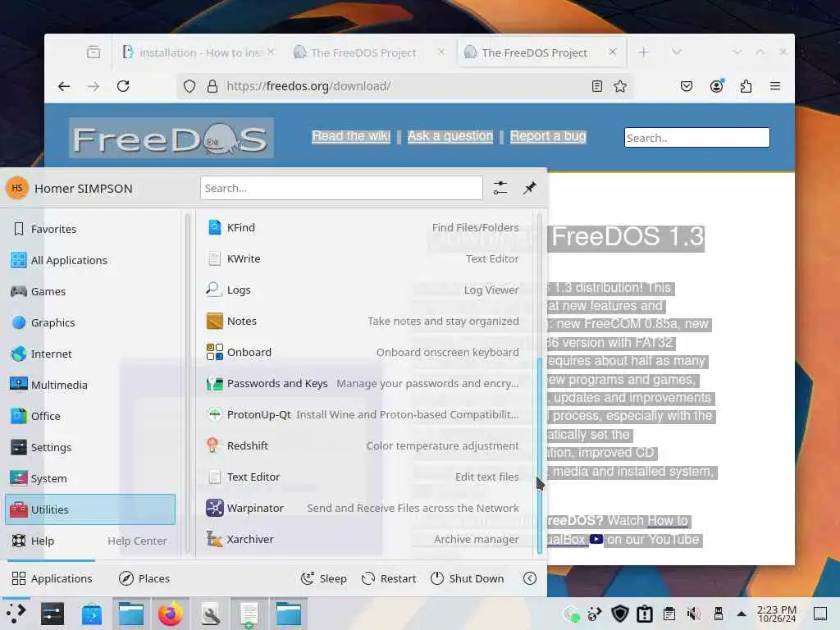The image size is (840, 630).
Task: Start Onboard onscreen keyboard
Action: click(362, 352)
